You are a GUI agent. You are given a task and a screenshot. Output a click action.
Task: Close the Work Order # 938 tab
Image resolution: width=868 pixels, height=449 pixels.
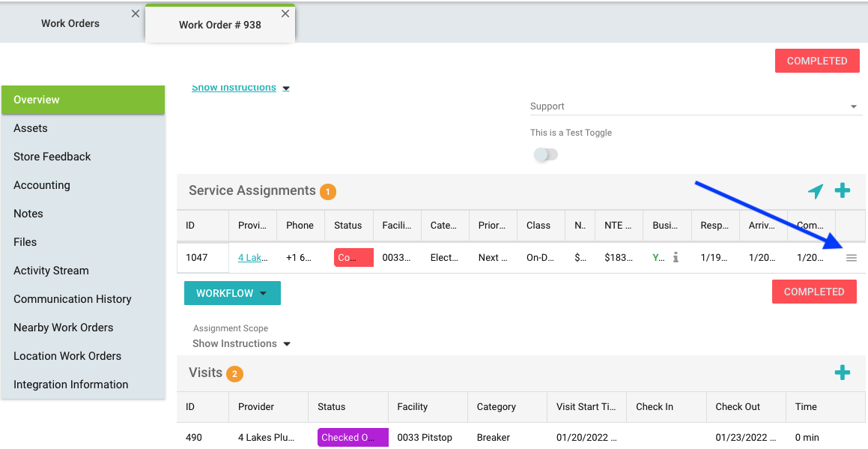[285, 13]
